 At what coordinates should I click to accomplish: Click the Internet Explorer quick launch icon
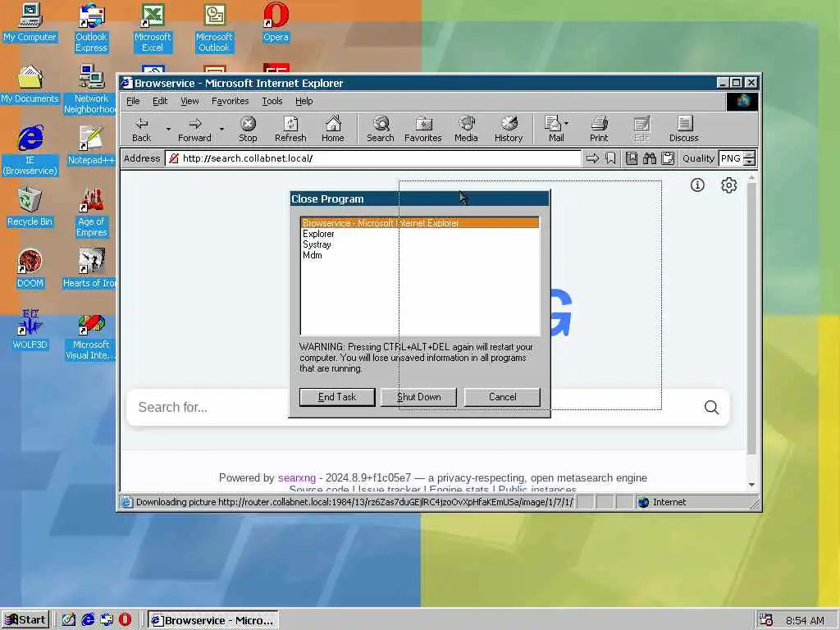[x=88, y=620]
